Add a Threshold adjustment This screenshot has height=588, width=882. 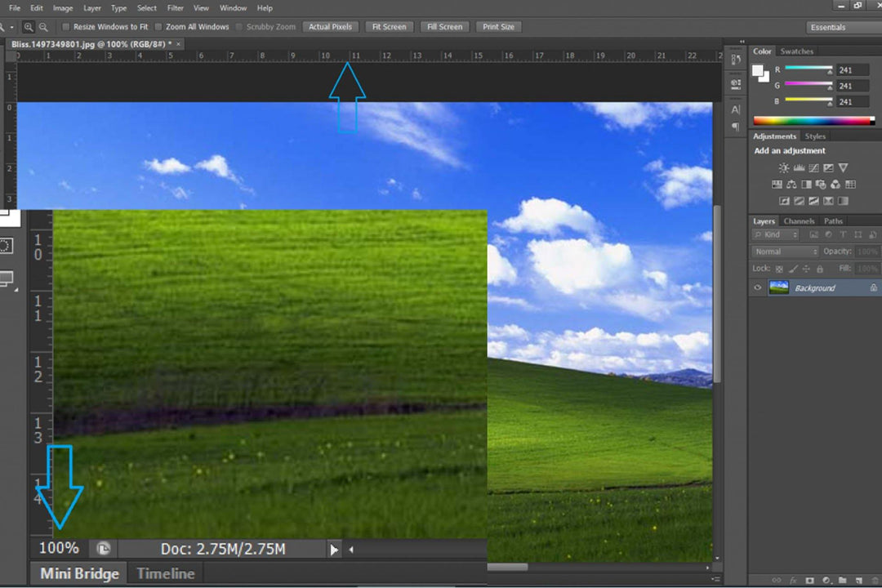tap(813, 201)
